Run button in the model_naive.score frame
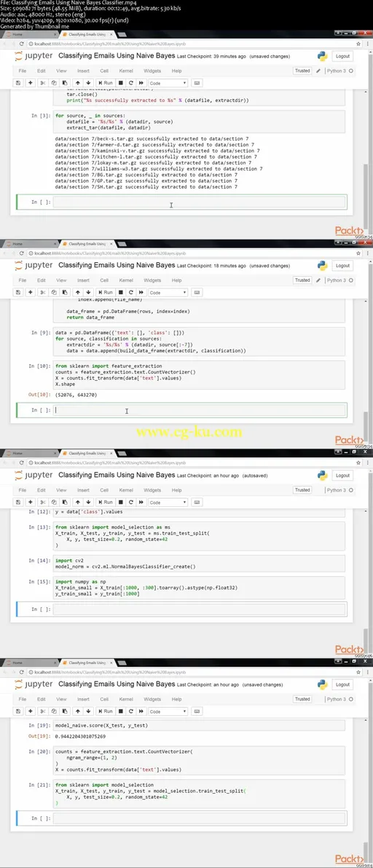The image size is (373, 868). point(105,711)
